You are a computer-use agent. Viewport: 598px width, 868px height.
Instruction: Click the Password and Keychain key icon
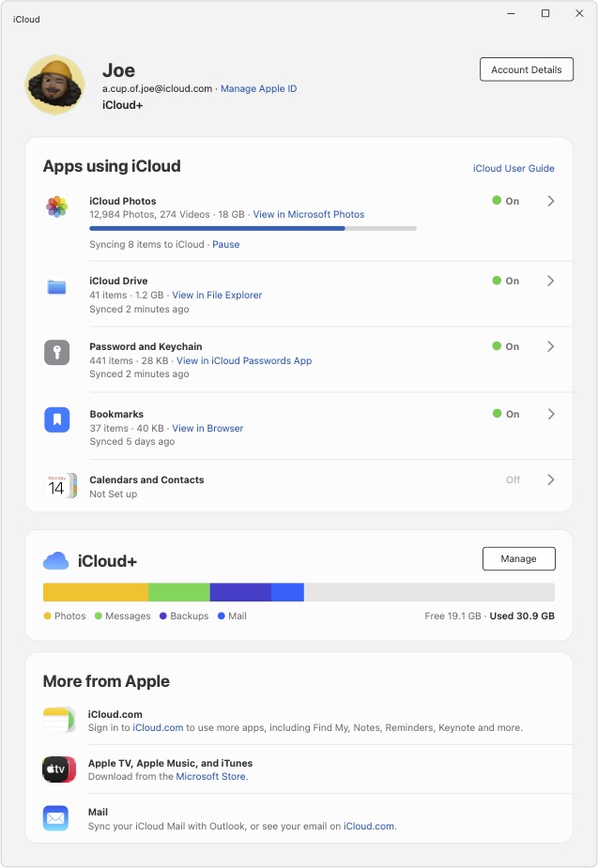(x=57, y=353)
